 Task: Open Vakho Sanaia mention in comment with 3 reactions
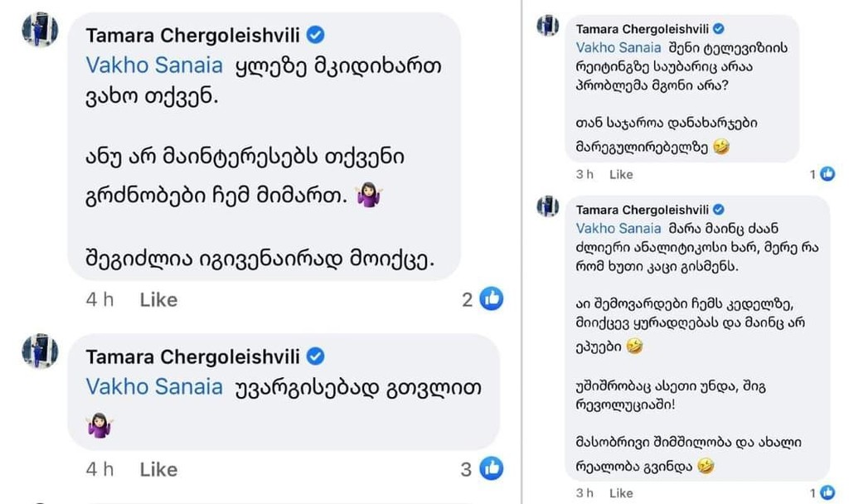(x=154, y=386)
